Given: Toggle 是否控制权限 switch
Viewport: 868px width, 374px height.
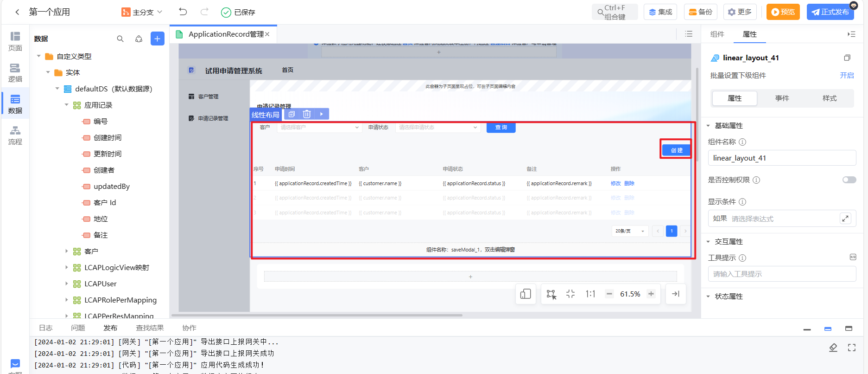Looking at the screenshot, I should pyautogui.click(x=849, y=180).
